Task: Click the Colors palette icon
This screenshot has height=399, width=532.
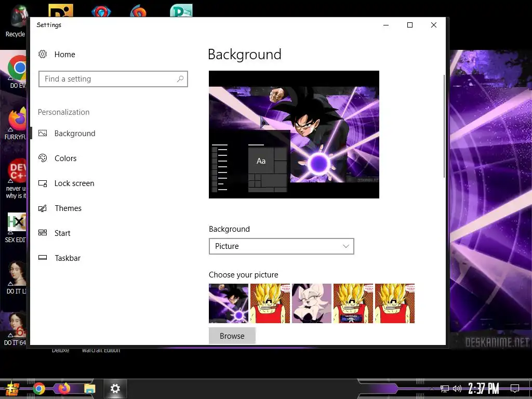Action: pos(43,158)
